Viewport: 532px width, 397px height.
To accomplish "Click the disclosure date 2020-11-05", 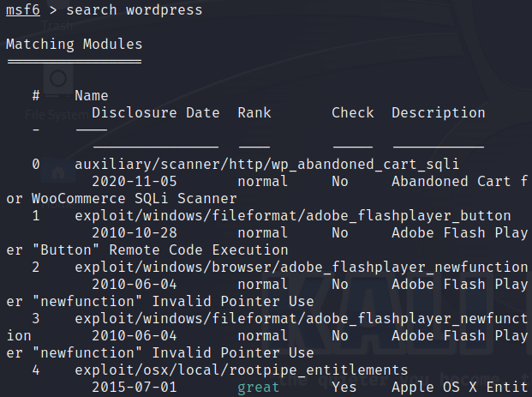I will coord(134,181).
